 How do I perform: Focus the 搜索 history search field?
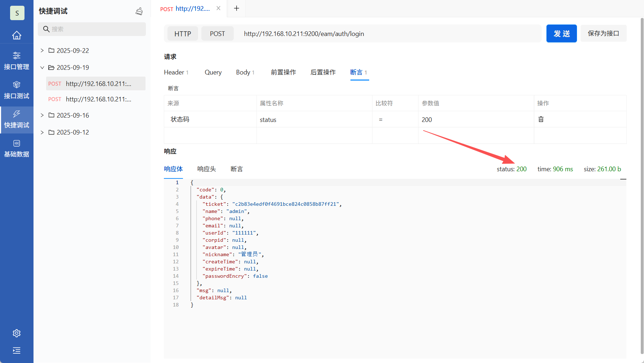pyautogui.click(x=92, y=29)
